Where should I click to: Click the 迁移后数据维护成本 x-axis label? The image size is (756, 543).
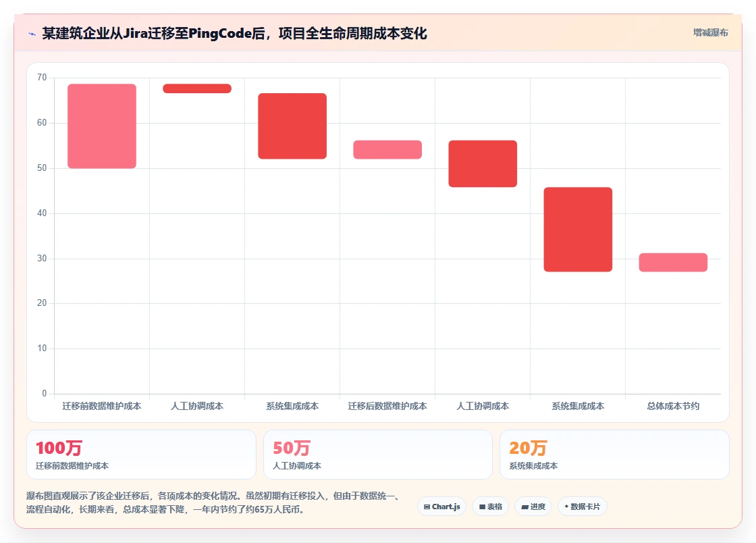[x=387, y=406]
